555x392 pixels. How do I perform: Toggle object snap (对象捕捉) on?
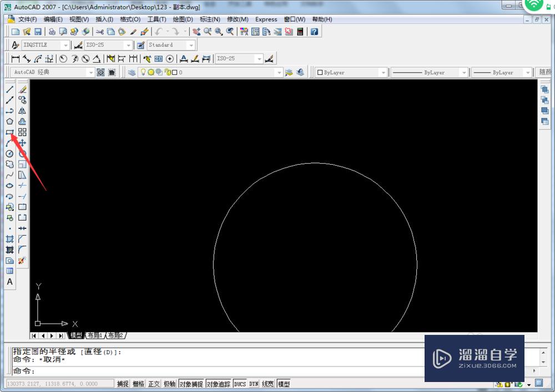click(190, 383)
